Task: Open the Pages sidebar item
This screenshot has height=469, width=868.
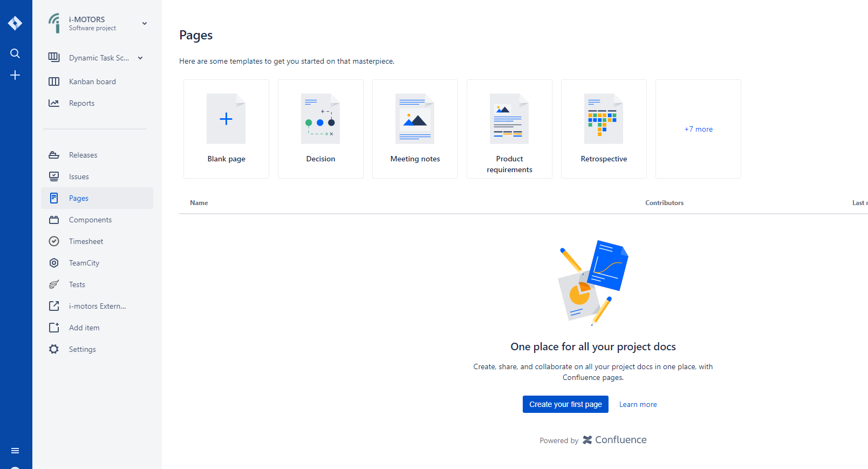Action: coord(97,198)
